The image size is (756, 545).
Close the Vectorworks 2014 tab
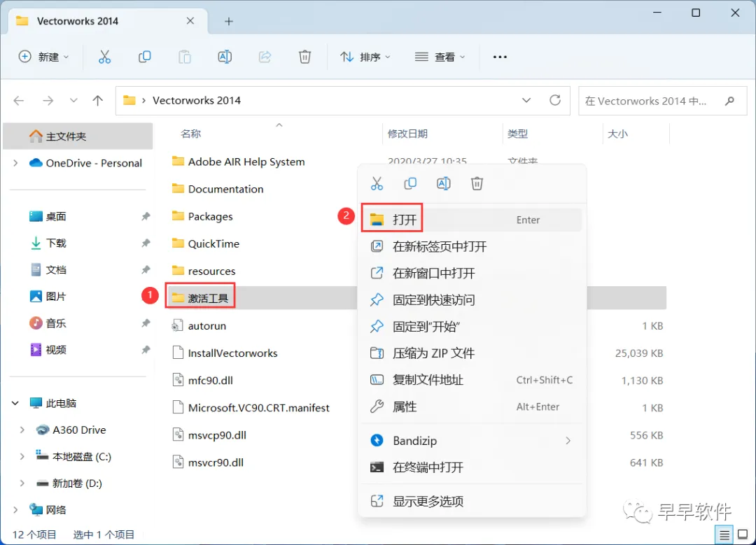(190, 21)
